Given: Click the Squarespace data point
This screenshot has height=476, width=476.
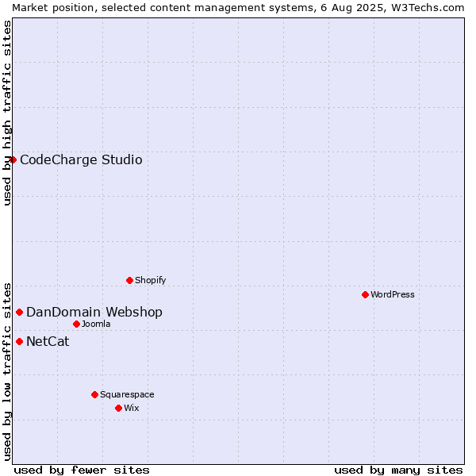Looking at the screenshot, I should pos(94,394).
